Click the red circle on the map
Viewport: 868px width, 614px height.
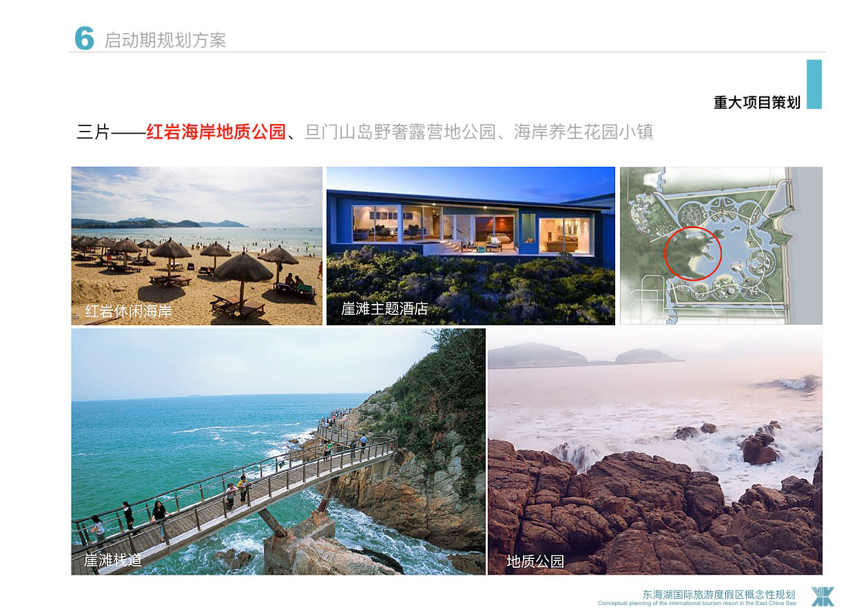(692, 253)
